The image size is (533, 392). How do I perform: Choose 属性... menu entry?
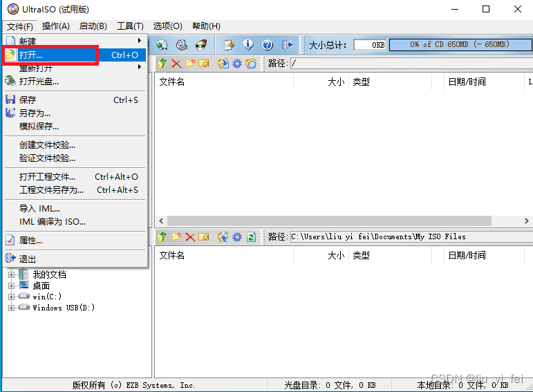[x=75, y=241]
